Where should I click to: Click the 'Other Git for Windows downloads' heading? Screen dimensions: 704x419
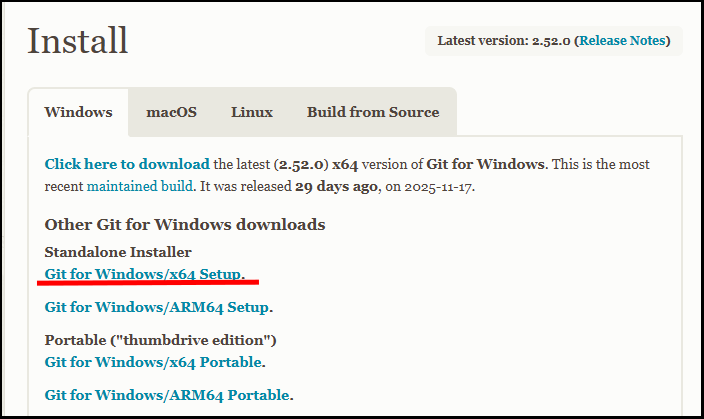pos(185,224)
